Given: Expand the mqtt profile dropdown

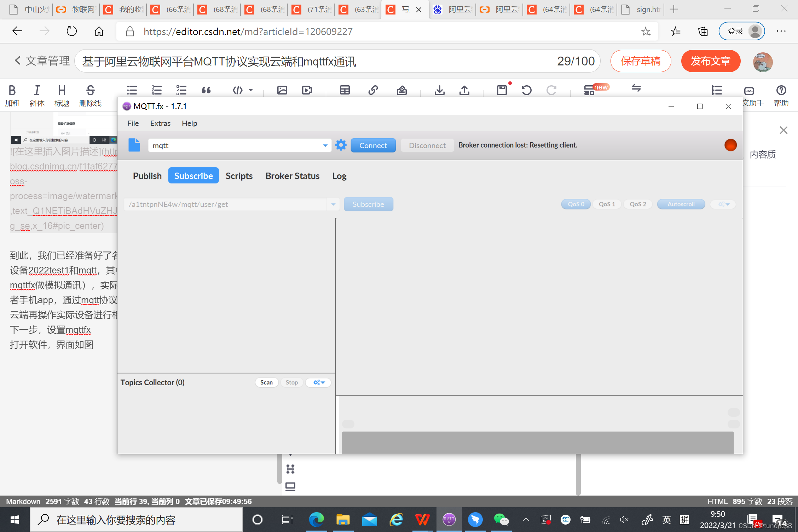Looking at the screenshot, I should 325,145.
